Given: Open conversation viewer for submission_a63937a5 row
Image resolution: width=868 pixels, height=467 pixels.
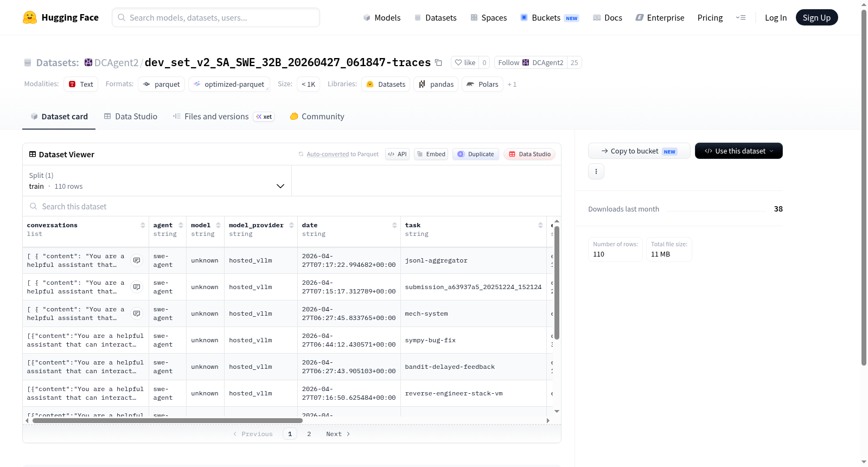Looking at the screenshot, I should coord(137,287).
